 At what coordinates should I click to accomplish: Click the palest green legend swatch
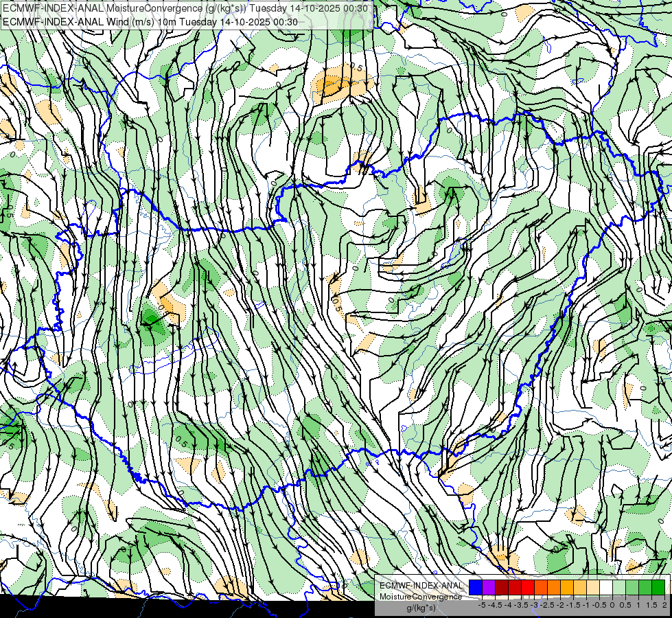tap(619, 587)
